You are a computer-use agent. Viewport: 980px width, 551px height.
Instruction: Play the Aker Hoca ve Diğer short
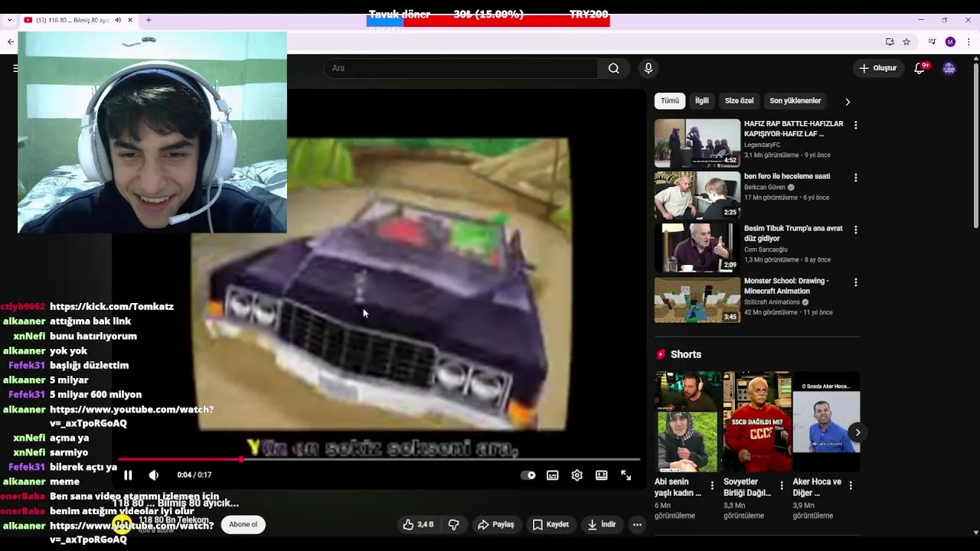(x=826, y=422)
